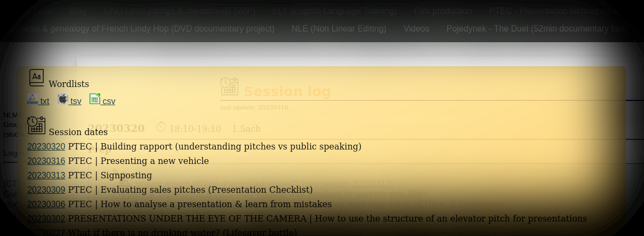This screenshot has width=644, height=236.
Task: Download the wordlist via the csv link
Action: click(109, 101)
